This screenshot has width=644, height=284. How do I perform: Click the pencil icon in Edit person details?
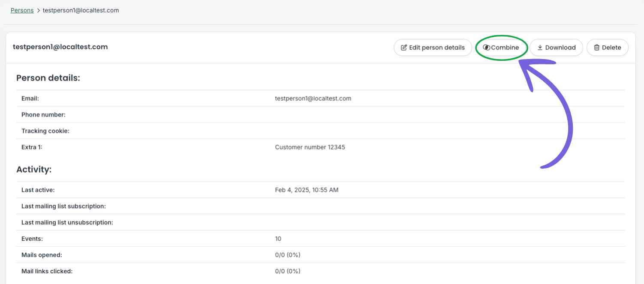[403, 48]
